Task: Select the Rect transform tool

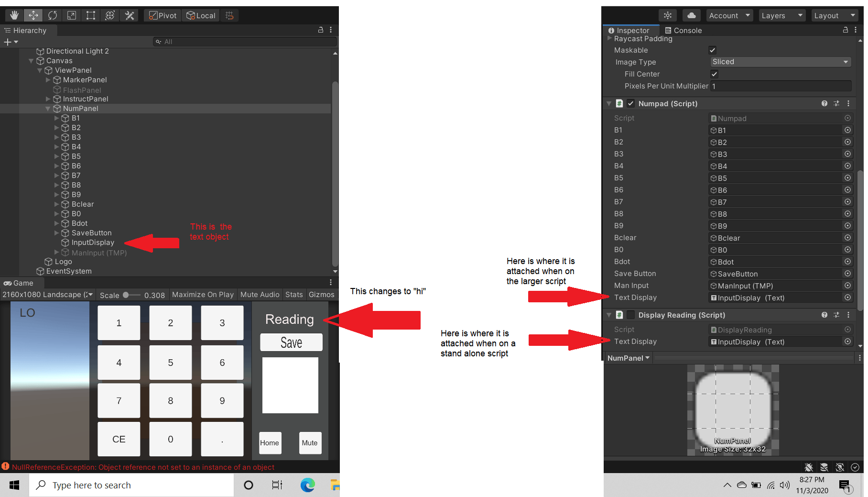Action: point(91,15)
